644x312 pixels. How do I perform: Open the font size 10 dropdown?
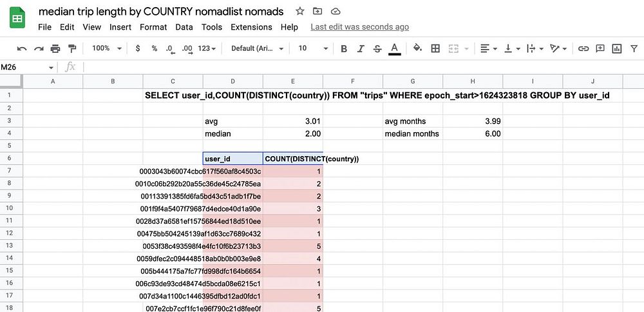click(x=313, y=48)
